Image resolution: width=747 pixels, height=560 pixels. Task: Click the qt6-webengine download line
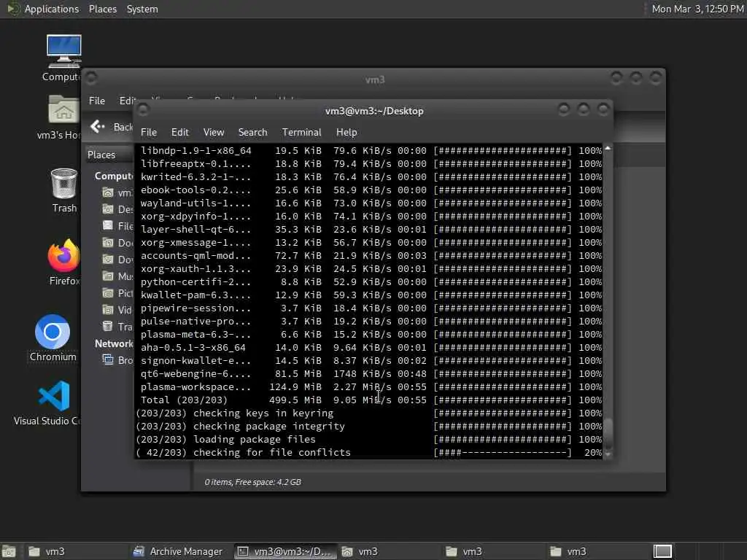click(371, 374)
